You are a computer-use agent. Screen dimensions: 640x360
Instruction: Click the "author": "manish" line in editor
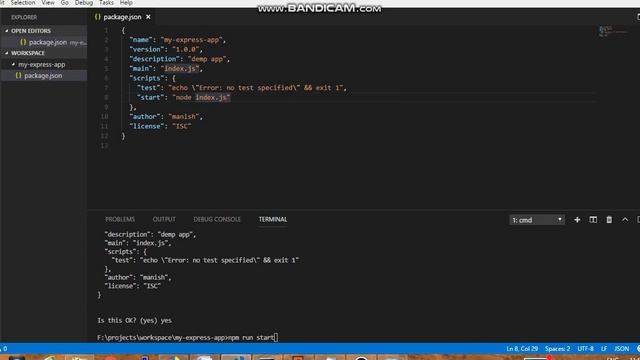[x=166, y=117]
